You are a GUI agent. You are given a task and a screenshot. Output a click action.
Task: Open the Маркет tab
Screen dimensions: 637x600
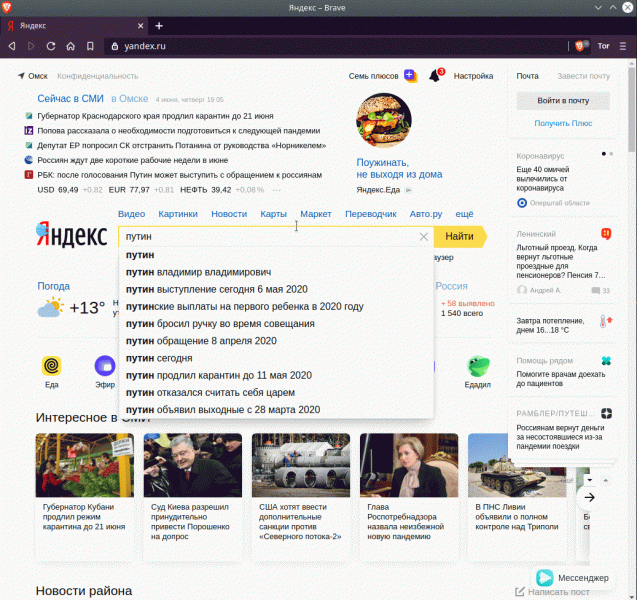[x=316, y=214]
